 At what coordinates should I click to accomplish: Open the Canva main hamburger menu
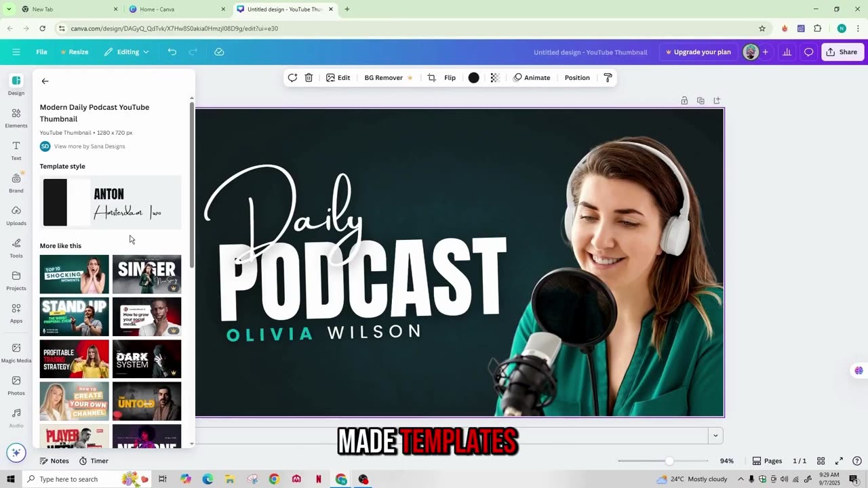[16, 52]
